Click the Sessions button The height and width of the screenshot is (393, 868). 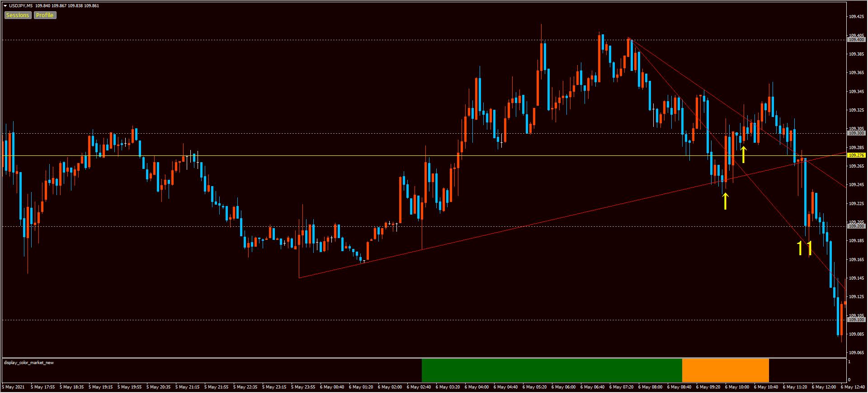(18, 15)
